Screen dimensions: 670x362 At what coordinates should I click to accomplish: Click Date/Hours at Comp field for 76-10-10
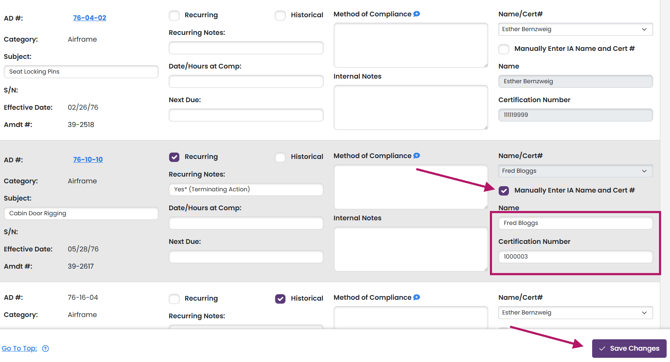pyautogui.click(x=246, y=223)
